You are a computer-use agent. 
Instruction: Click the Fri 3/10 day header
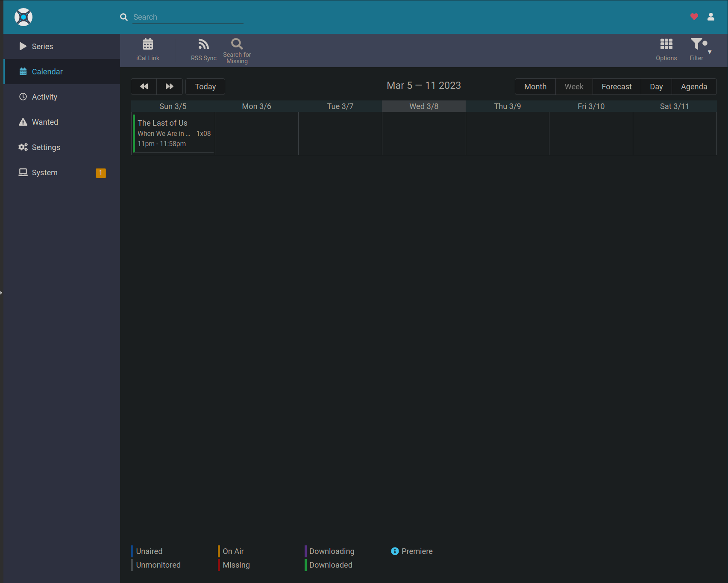tap(591, 106)
